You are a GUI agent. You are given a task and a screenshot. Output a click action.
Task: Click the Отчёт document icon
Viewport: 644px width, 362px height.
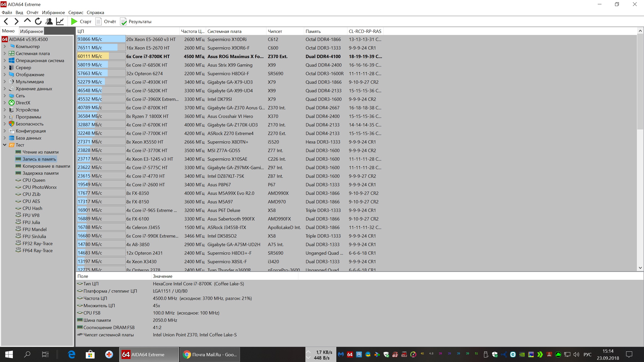click(x=99, y=22)
